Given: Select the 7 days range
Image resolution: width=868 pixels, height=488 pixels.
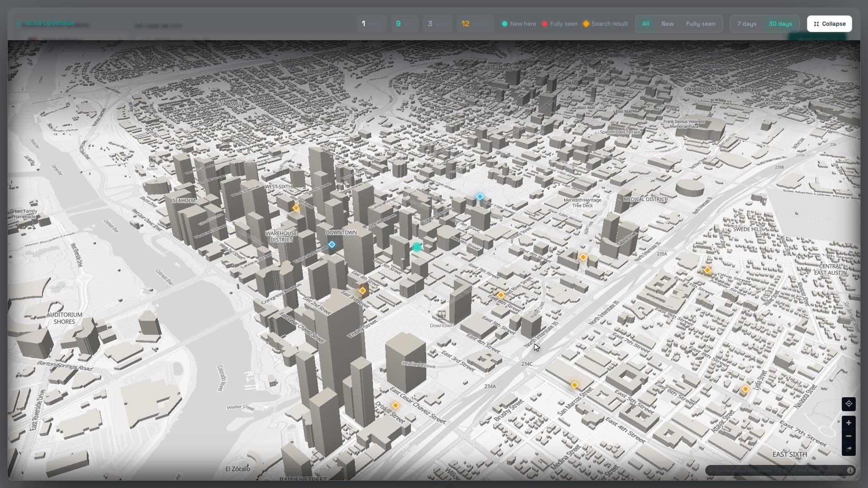Looking at the screenshot, I should tap(747, 24).
